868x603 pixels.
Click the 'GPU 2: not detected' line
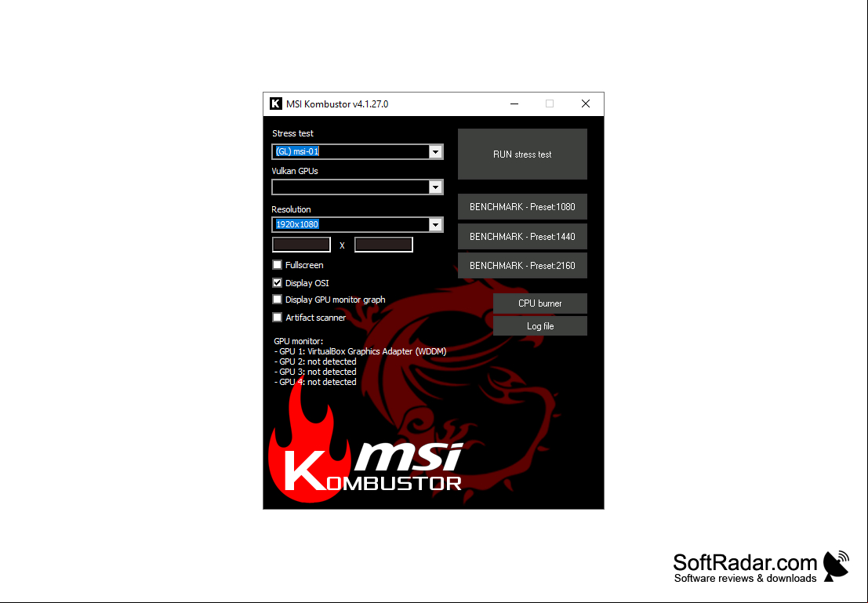[x=315, y=361]
